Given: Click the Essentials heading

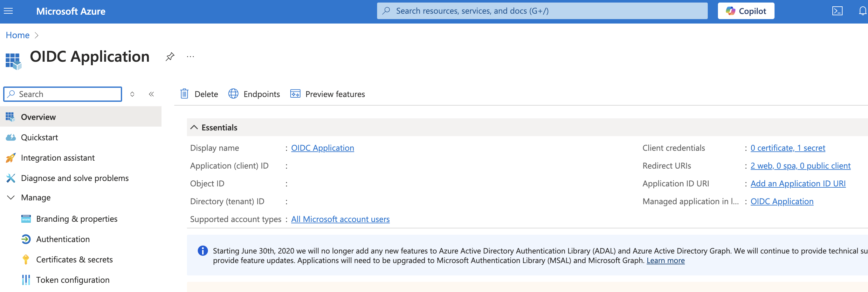Looking at the screenshot, I should pyautogui.click(x=219, y=128).
